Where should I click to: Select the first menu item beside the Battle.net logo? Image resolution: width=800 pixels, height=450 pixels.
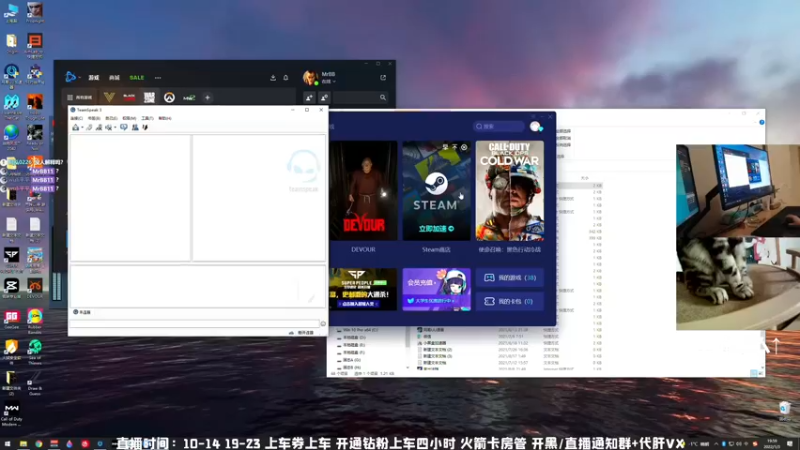coord(94,78)
